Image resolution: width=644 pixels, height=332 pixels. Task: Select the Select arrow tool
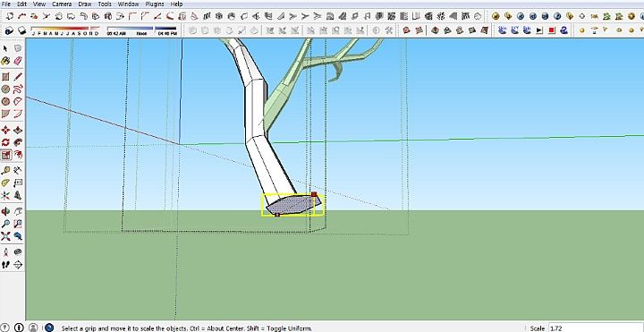click(5, 48)
